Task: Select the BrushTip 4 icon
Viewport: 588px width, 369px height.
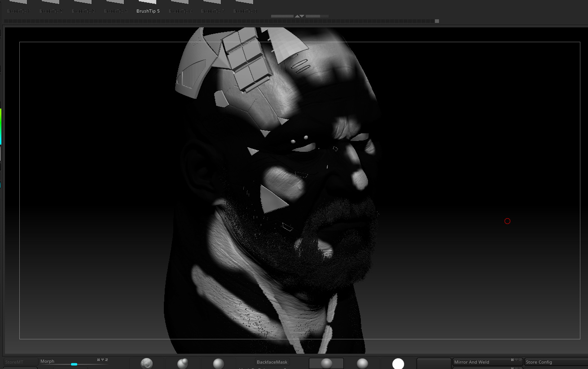Action: [x=116, y=7]
